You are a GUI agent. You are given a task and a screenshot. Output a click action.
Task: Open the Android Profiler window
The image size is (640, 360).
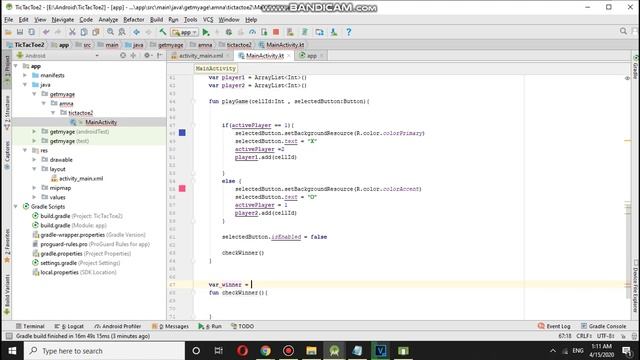118,326
